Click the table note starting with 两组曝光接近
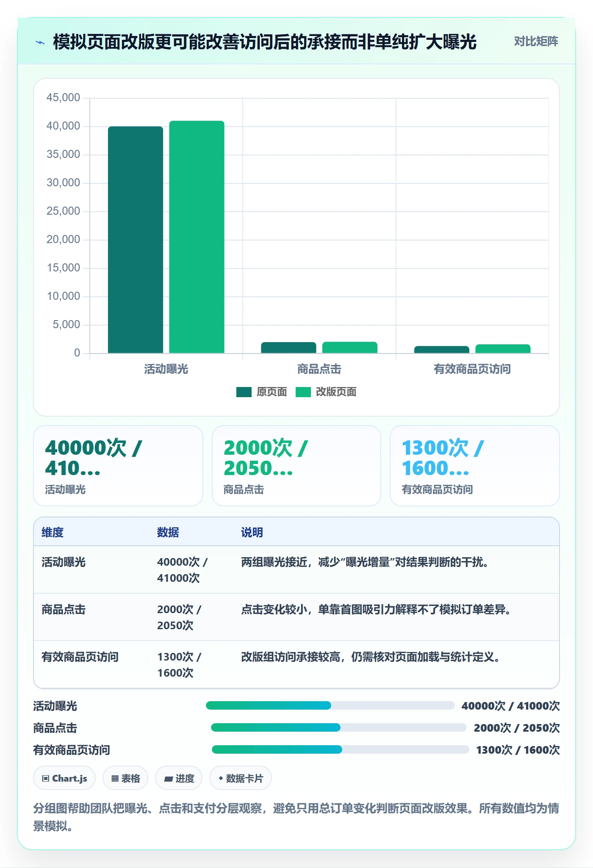593x868 pixels. [365, 562]
